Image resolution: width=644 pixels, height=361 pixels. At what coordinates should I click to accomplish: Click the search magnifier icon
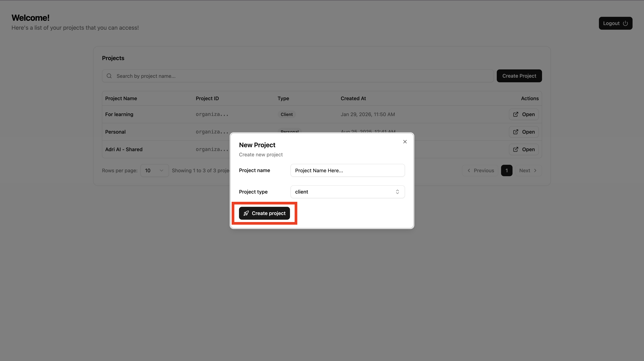pyautogui.click(x=109, y=76)
